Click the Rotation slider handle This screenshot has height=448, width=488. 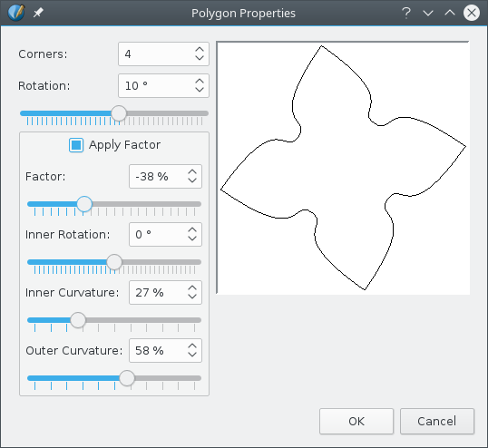(119, 113)
